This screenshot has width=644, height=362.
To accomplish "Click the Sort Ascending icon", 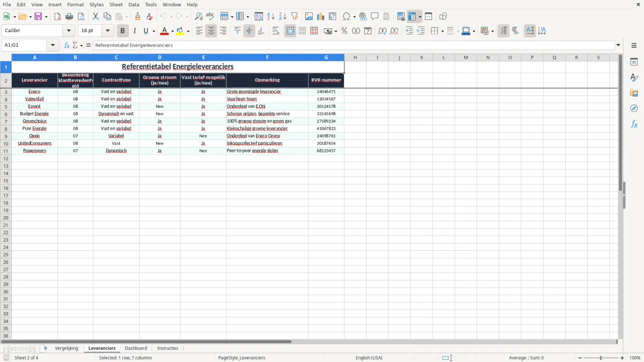I will click(271, 17).
